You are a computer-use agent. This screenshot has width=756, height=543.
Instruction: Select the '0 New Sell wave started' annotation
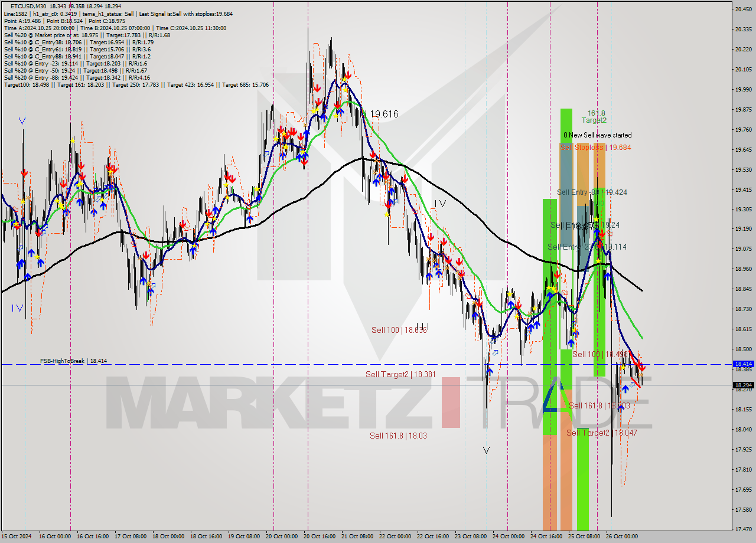point(597,135)
